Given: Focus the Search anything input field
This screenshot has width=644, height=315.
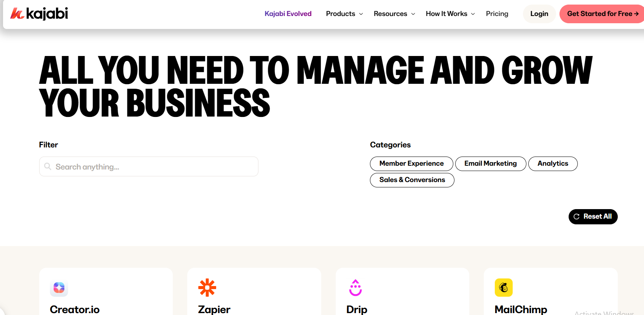Looking at the screenshot, I should coord(152,166).
